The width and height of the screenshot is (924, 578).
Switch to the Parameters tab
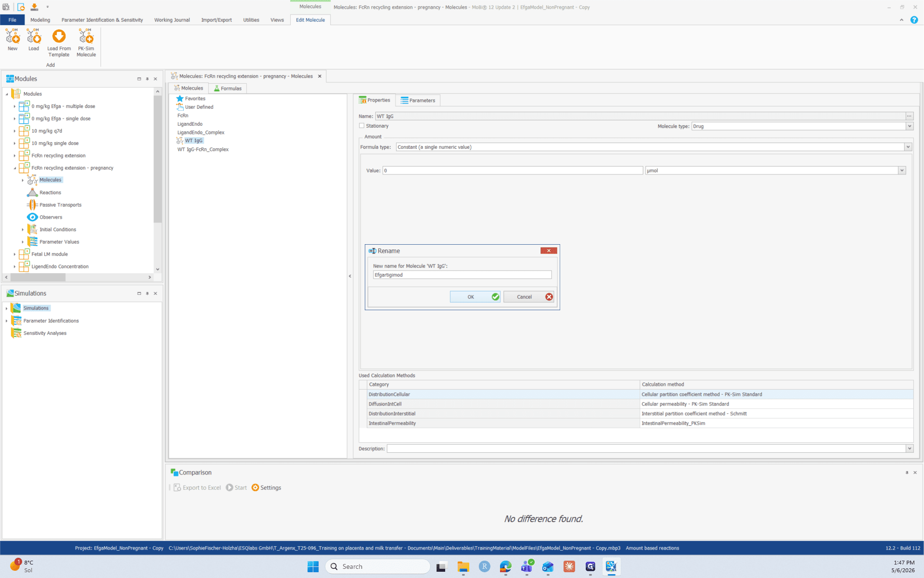coord(418,100)
